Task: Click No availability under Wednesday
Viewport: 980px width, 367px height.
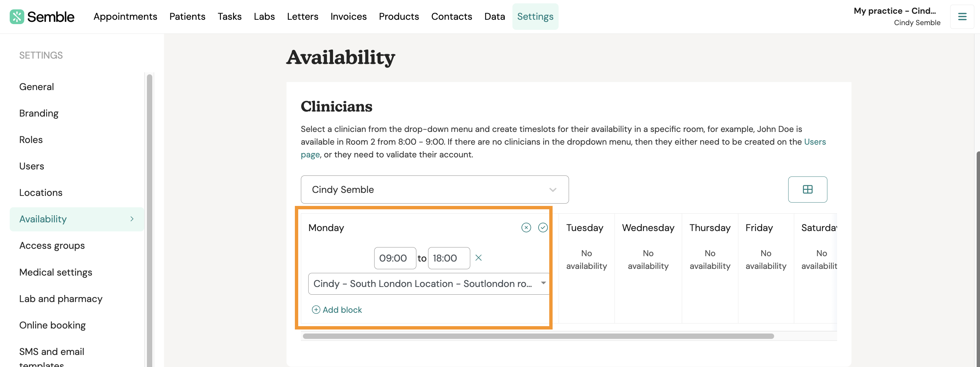Action: 648,259
